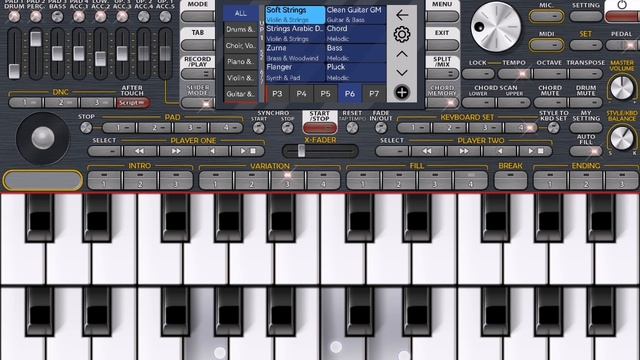Click the Master Volume knob

point(622,87)
